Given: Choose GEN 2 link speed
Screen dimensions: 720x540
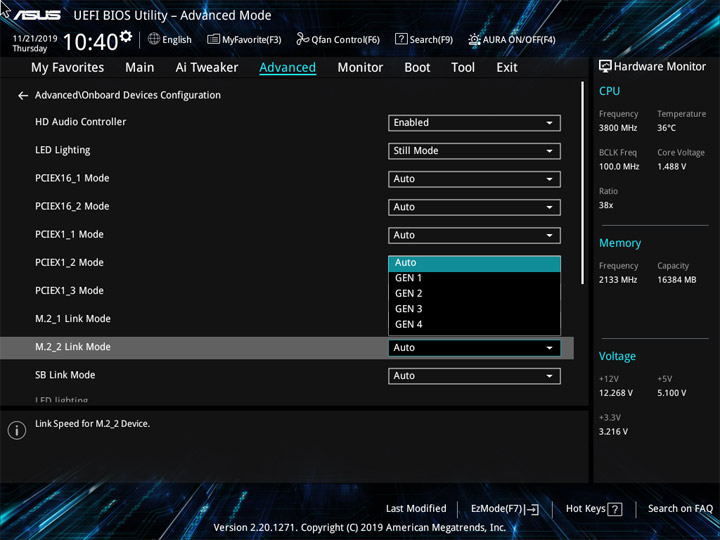Looking at the screenshot, I should 474,293.
